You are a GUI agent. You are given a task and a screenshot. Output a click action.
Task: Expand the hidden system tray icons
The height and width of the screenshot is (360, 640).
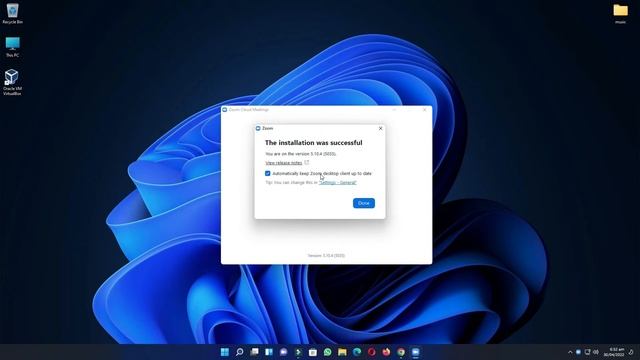[x=570, y=352]
